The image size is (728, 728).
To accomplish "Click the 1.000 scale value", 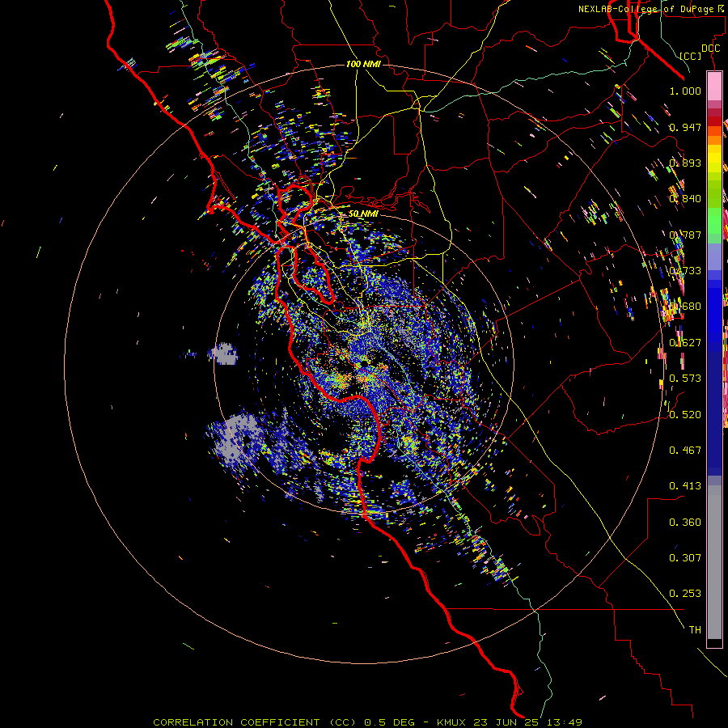I will pos(685,91).
